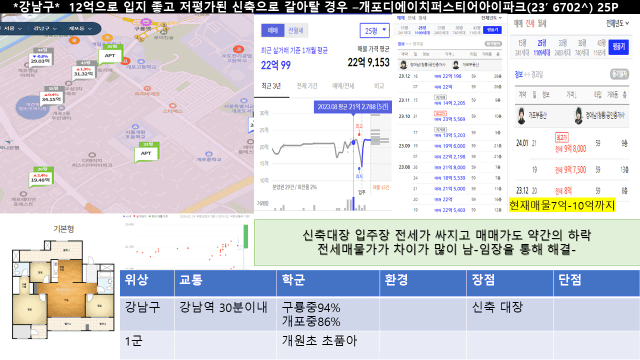This screenshot has width=640, height=360.
Task: Click 기본형 floor plan thumbnail
Action: click(x=63, y=289)
